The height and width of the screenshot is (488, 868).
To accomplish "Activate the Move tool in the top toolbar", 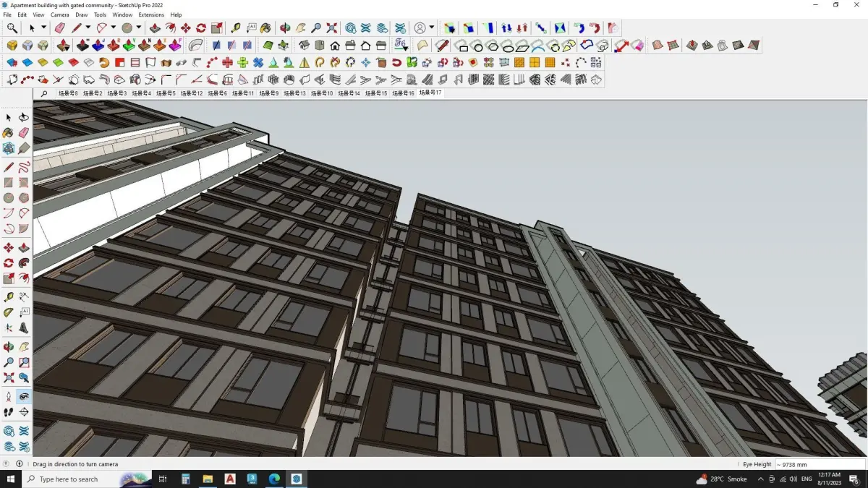I will tap(186, 27).
